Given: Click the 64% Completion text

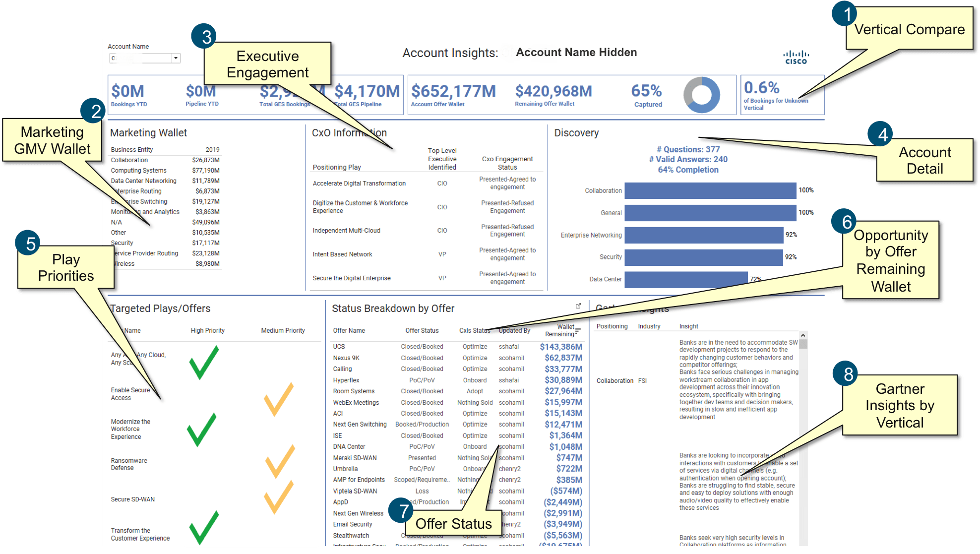Looking at the screenshot, I should [x=688, y=170].
